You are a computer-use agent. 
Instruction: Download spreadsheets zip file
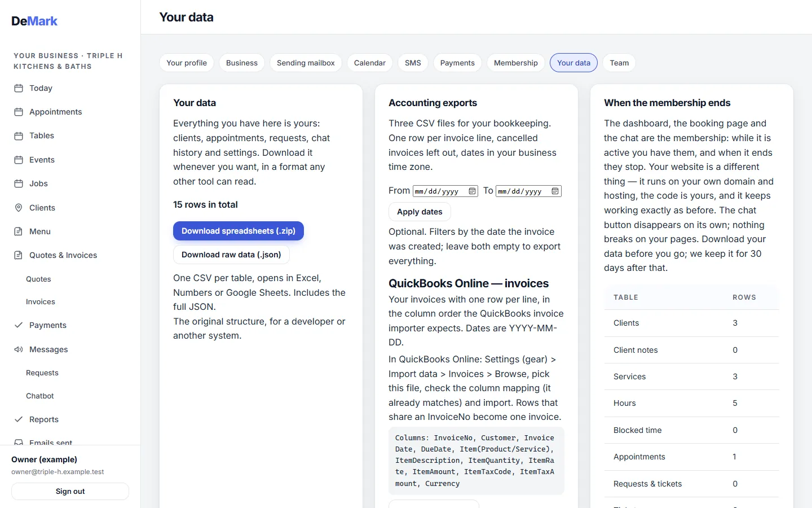pos(239,231)
